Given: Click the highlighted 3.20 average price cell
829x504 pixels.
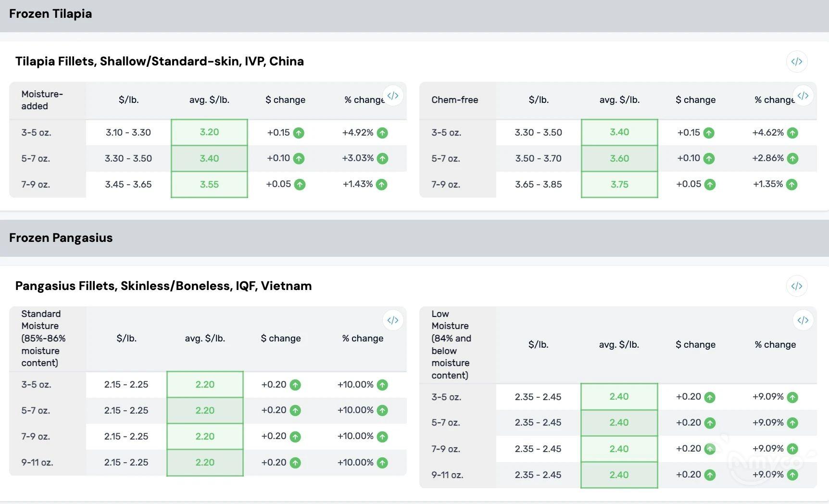Looking at the screenshot, I should coord(209,132).
